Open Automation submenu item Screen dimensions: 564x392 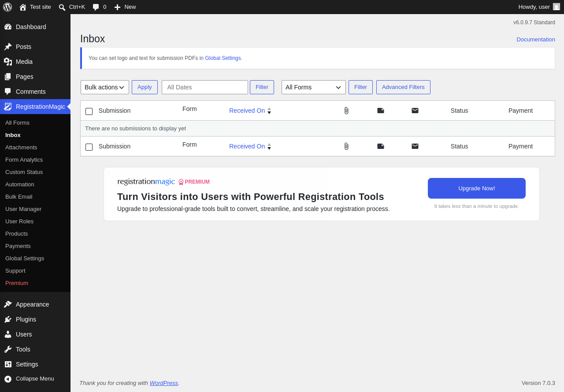pos(35,185)
